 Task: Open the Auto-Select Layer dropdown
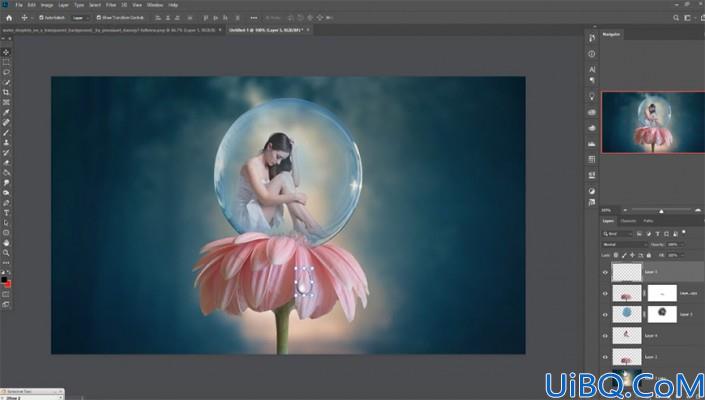[80, 18]
